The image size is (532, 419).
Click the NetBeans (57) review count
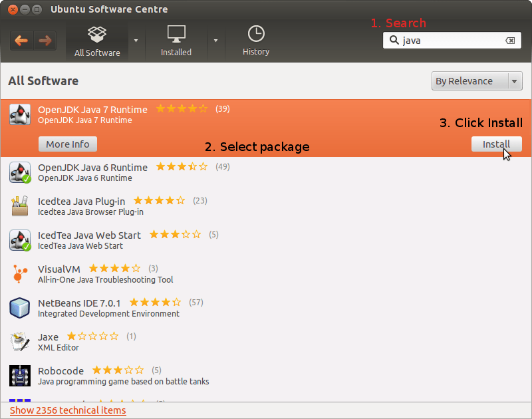(196, 303)
